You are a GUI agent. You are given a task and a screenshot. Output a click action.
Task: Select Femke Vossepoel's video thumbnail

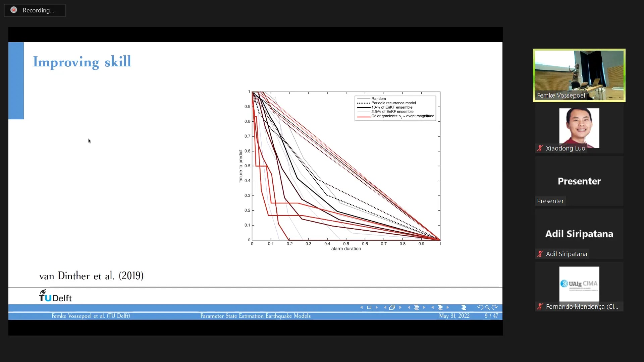(579, 75)
